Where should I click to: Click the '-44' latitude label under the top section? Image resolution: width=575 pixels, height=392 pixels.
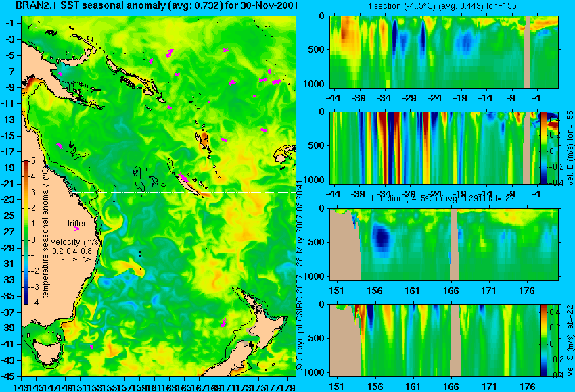pyautogui.click(x=333, y=98)
